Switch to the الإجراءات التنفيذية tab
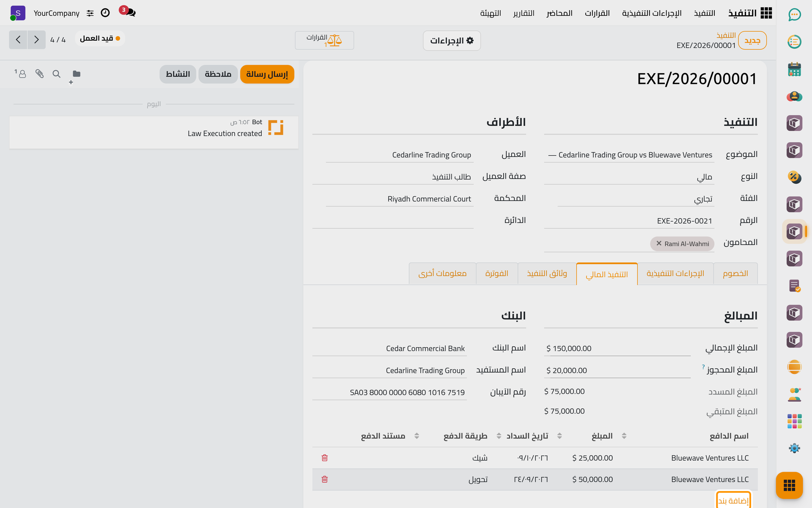 point(675,273)
